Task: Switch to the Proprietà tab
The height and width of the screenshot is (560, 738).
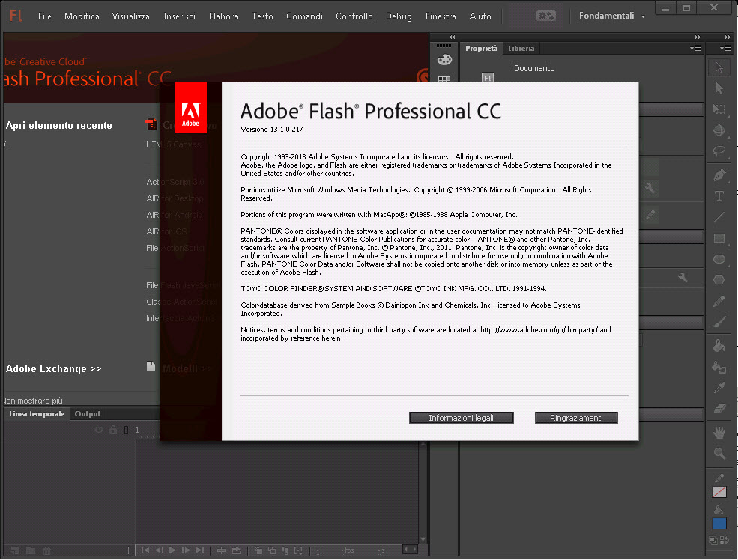Action: 482,49
